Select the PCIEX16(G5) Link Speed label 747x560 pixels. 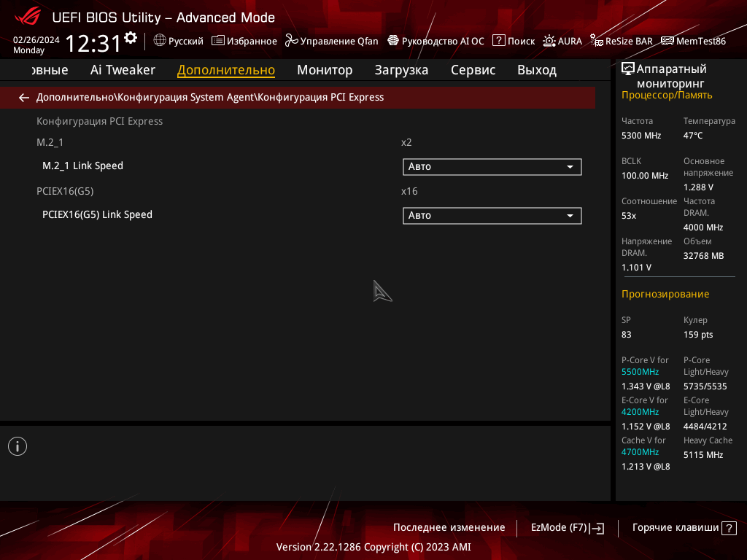(97, 215)
